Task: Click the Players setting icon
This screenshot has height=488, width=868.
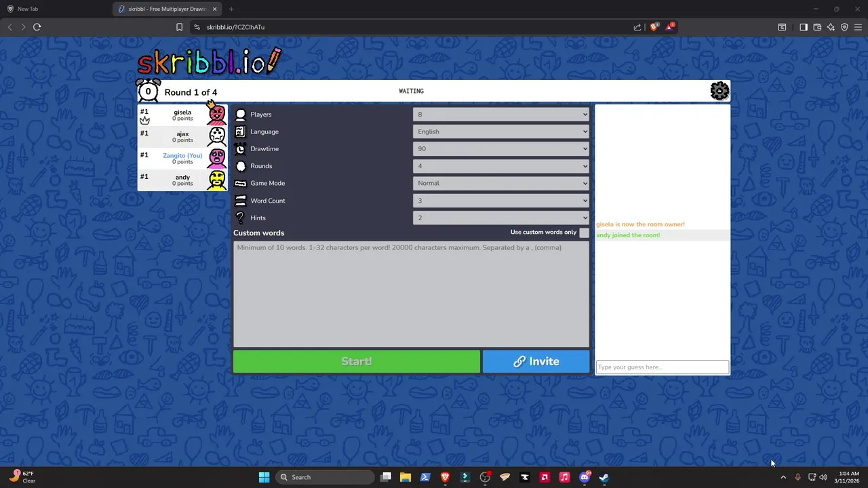Action: (240, 115)
